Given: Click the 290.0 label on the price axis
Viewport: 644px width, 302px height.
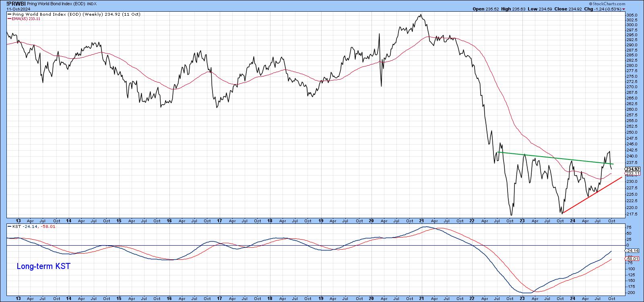Looking at the screenshot, I should click(633, 45).
